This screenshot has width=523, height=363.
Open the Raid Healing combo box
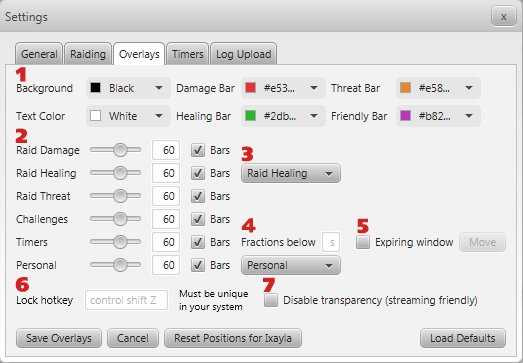(x=291, y=173)
